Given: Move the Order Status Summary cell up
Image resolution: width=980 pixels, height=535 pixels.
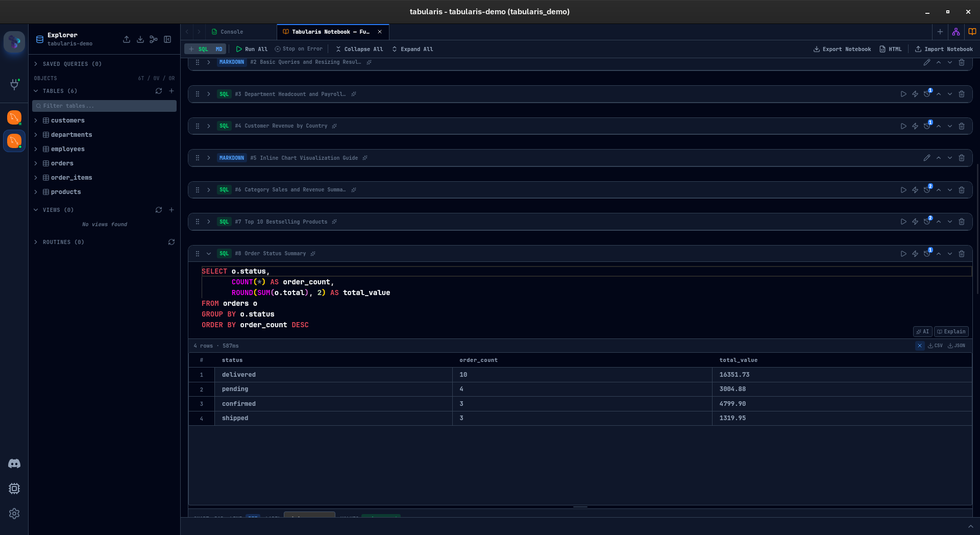Looking at the screenshot, I should (939, 254).
